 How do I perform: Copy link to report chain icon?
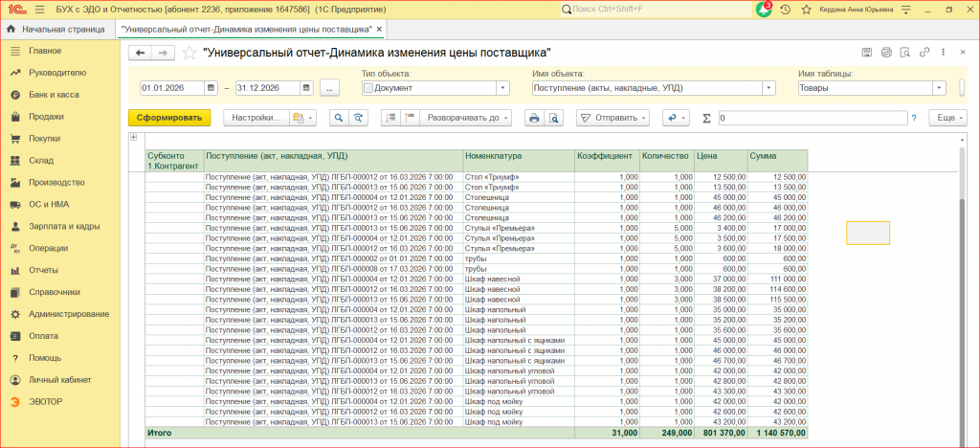tap(924, 53)
